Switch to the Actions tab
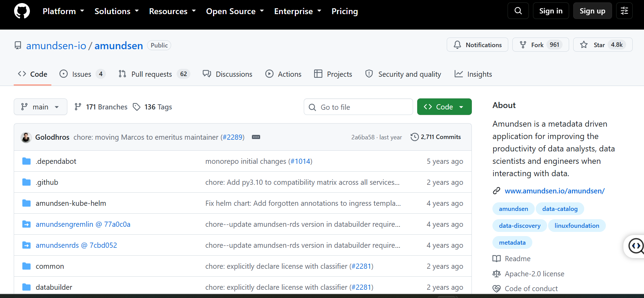 (284, 74)
